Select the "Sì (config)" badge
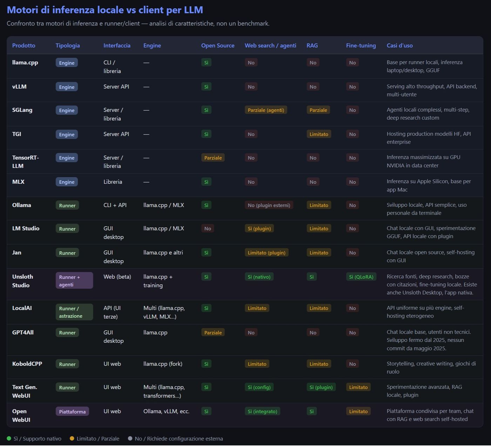This screenshot has width=491, height=448. coord(259,387)
